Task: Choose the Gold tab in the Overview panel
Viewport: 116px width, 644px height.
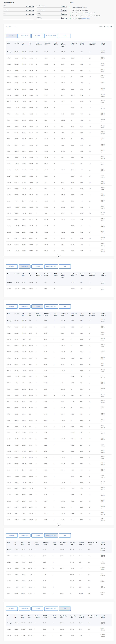Action: tap(65, 36)
